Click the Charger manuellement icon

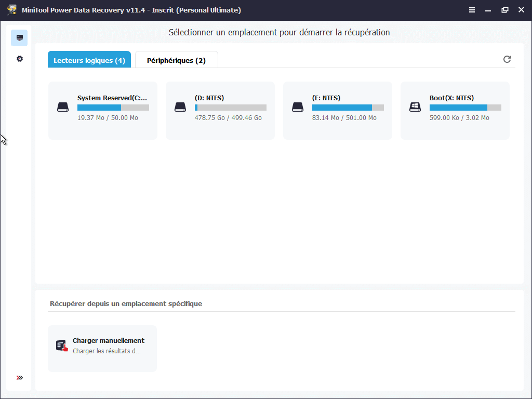(62, 345)
